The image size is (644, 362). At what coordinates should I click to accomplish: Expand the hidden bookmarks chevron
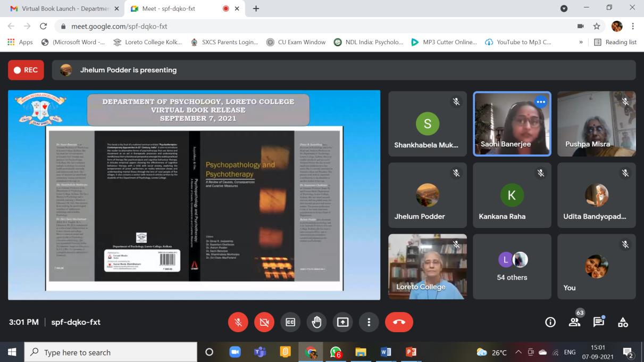581,42
